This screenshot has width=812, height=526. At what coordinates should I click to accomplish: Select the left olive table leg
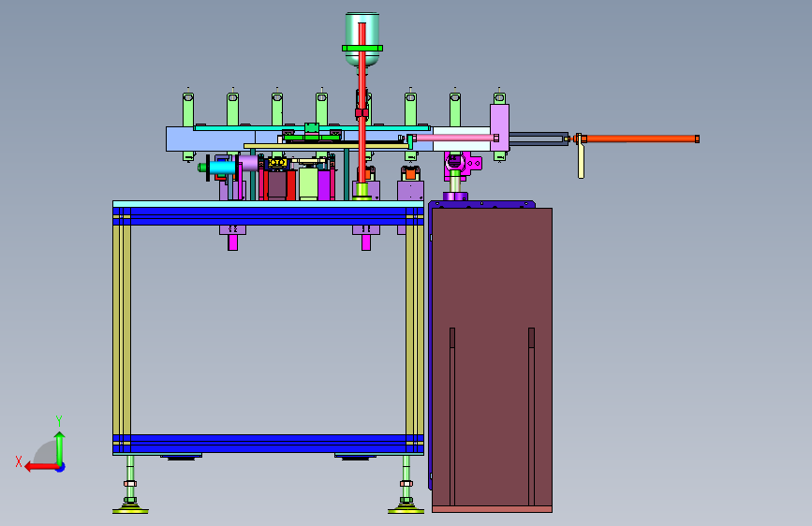[122, 329]
